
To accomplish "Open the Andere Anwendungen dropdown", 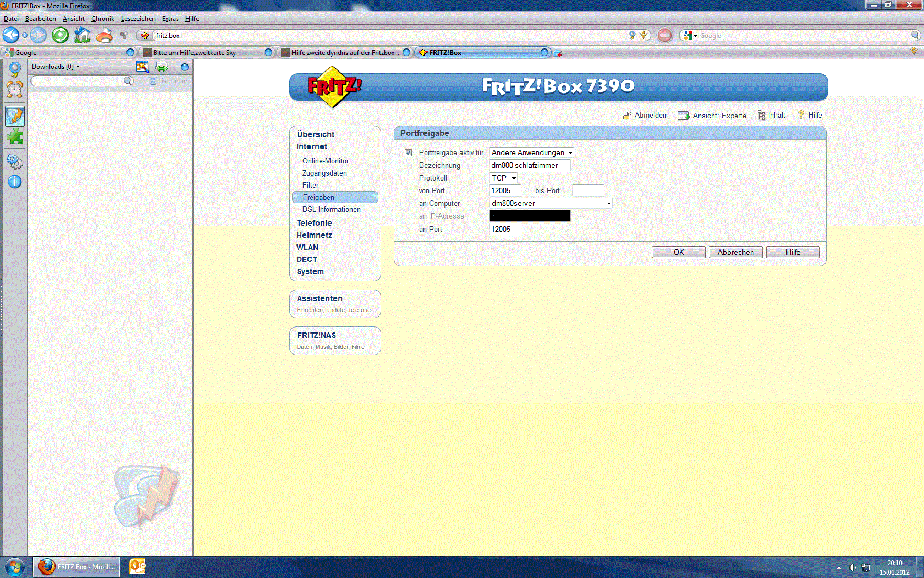I will click(x=531, y=152).
